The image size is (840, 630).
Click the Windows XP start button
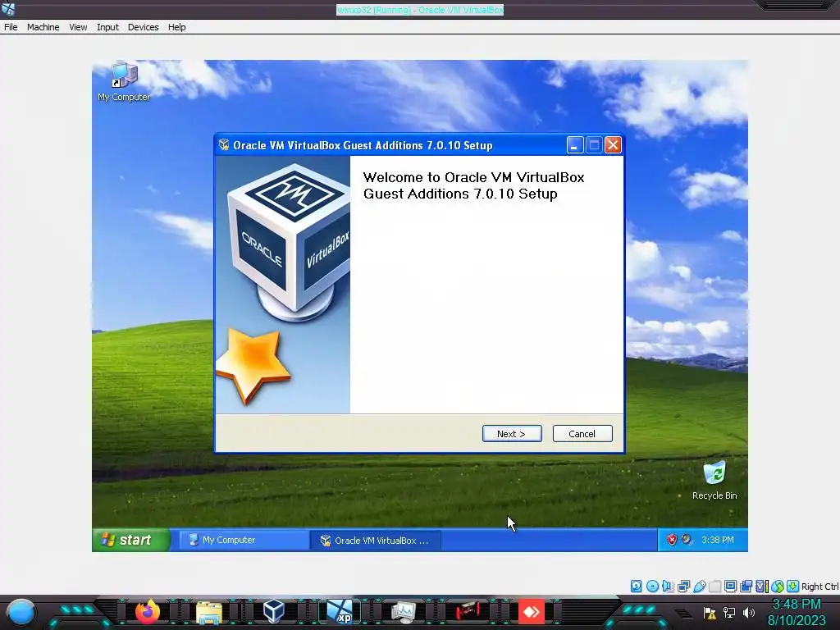[x=131, y=540]
